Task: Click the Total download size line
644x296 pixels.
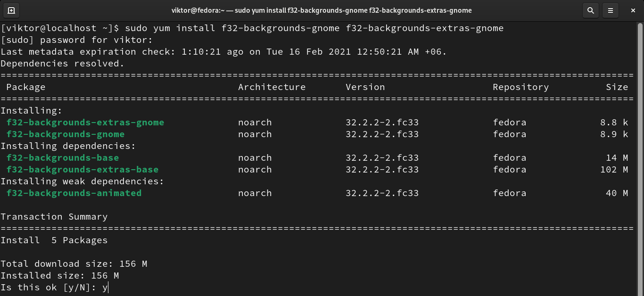Action: click(74, 264)
